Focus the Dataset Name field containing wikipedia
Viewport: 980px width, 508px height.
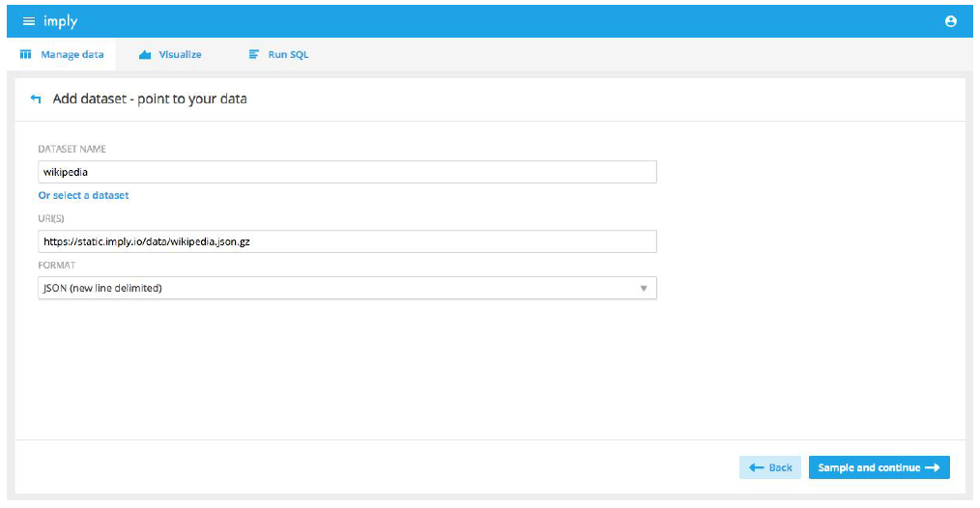click(347, 172)
